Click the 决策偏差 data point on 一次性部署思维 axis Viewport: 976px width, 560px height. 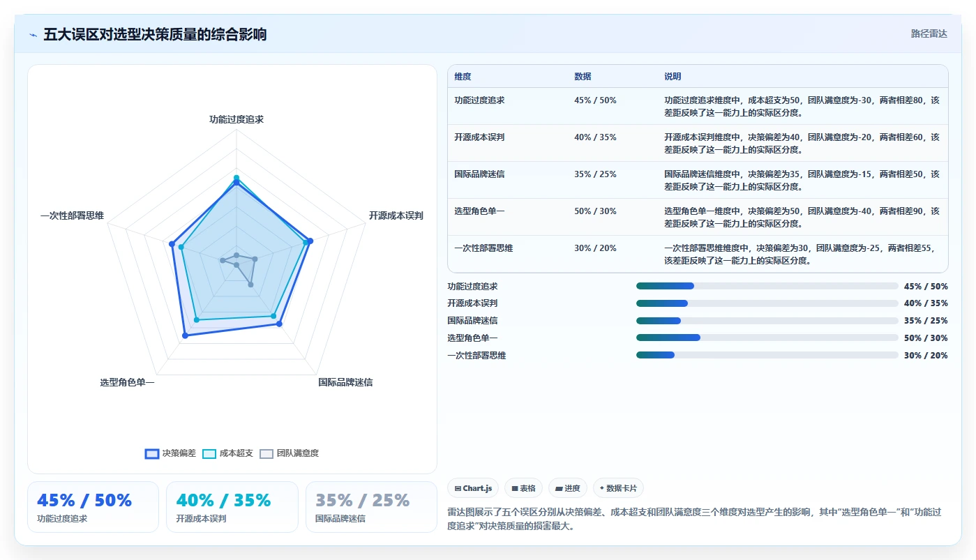pyautogui.click(x=172, y=244)
